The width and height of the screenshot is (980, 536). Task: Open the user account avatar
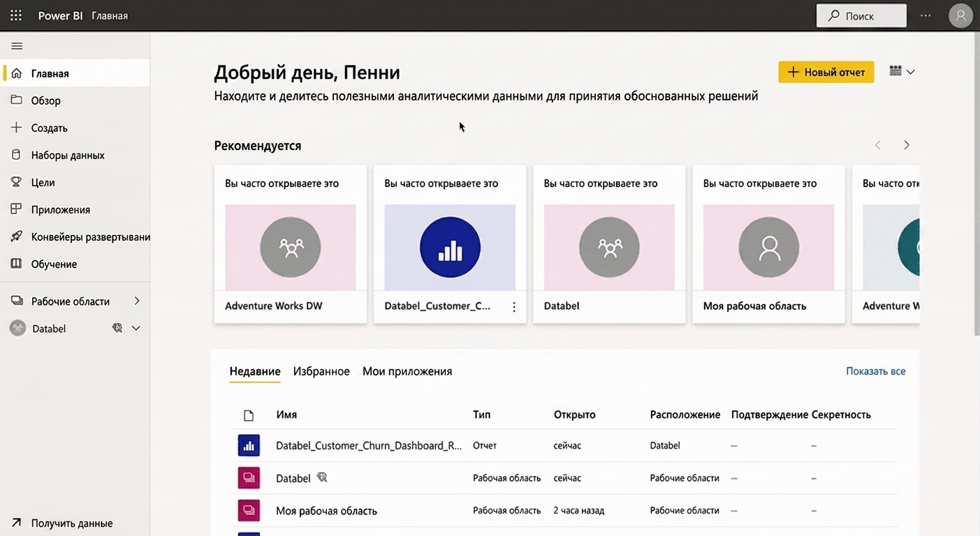[961, 15]
